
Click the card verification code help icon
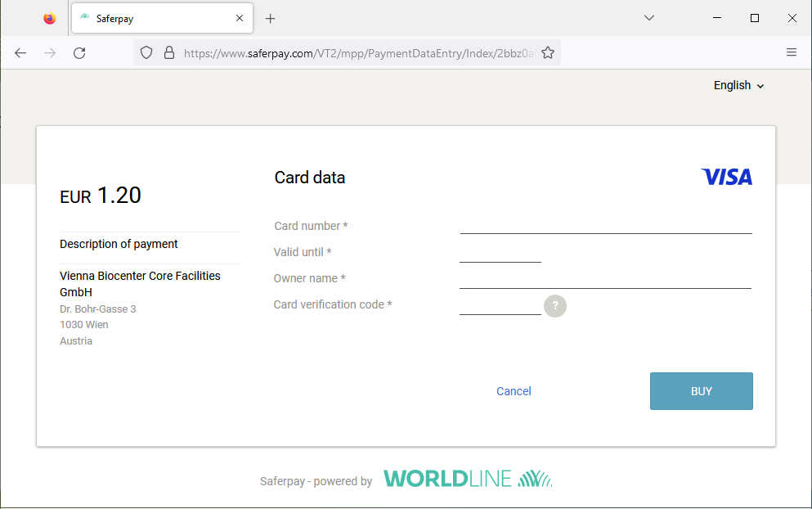coord(555,306)
